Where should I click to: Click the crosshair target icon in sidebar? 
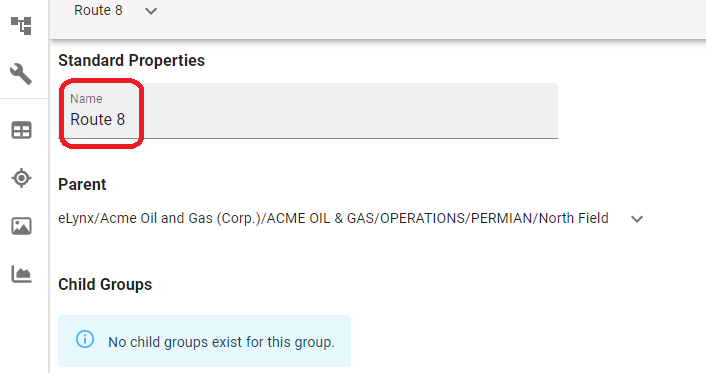point(21,178)
